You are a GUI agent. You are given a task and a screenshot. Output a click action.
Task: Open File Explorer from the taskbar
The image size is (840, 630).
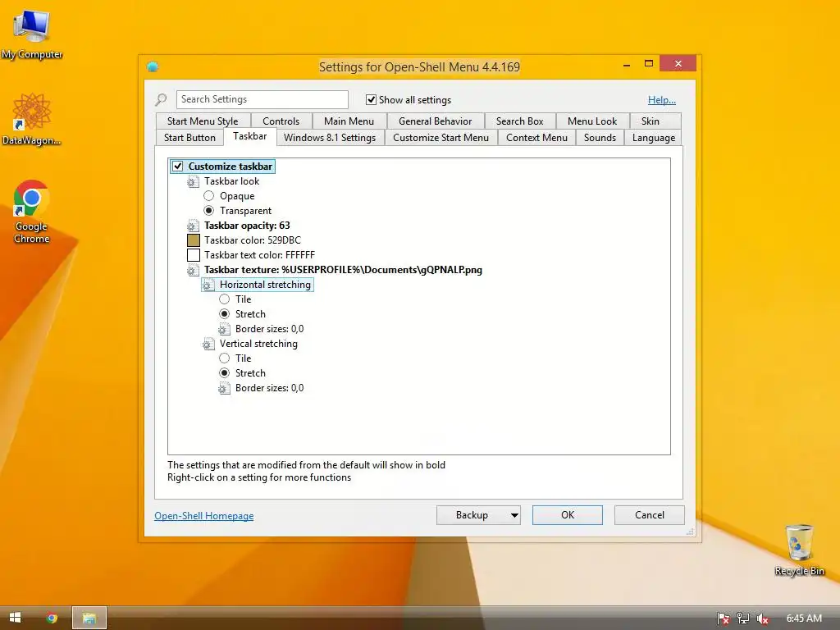[89, 618]
